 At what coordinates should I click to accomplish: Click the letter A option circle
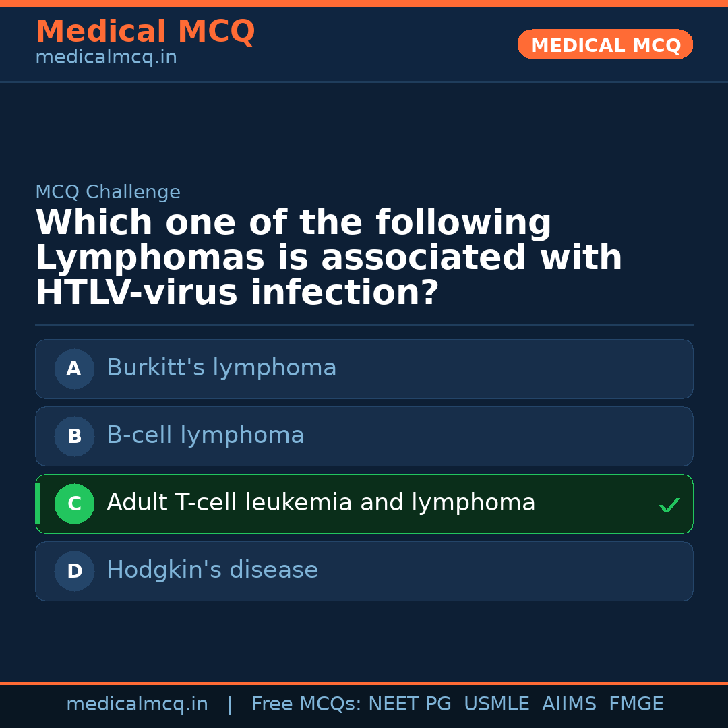click(x=74, y=369)
